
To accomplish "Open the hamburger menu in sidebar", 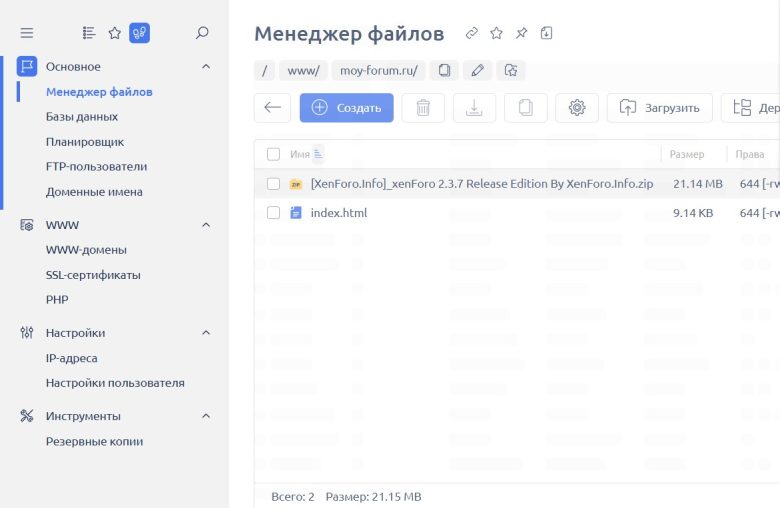I will [x=27, y=33].
